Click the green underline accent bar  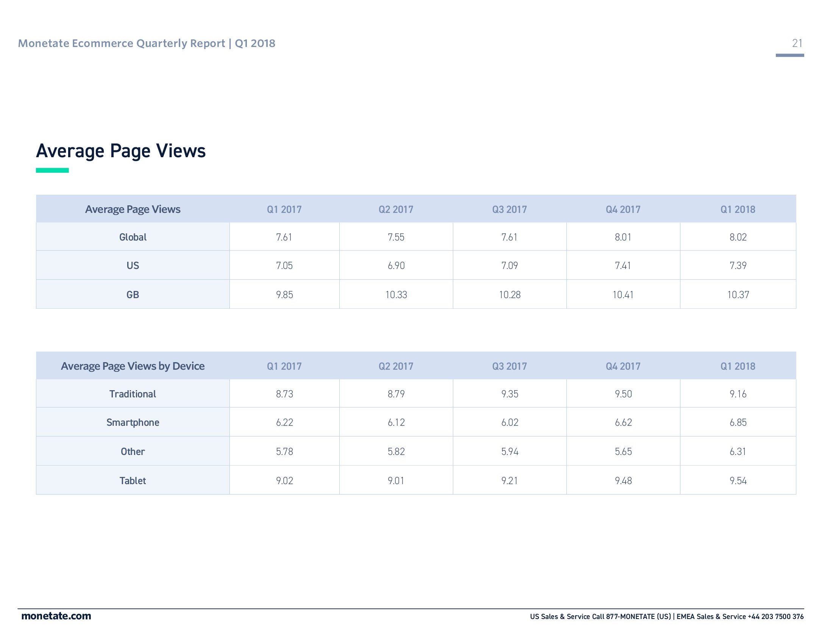pyautogui.click(x=52, y=170)
